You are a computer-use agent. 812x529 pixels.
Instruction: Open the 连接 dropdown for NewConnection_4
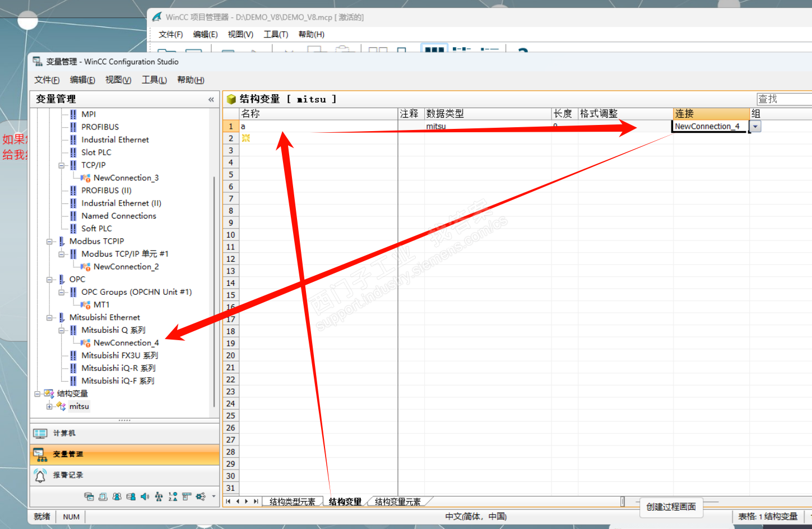[755, 127]
